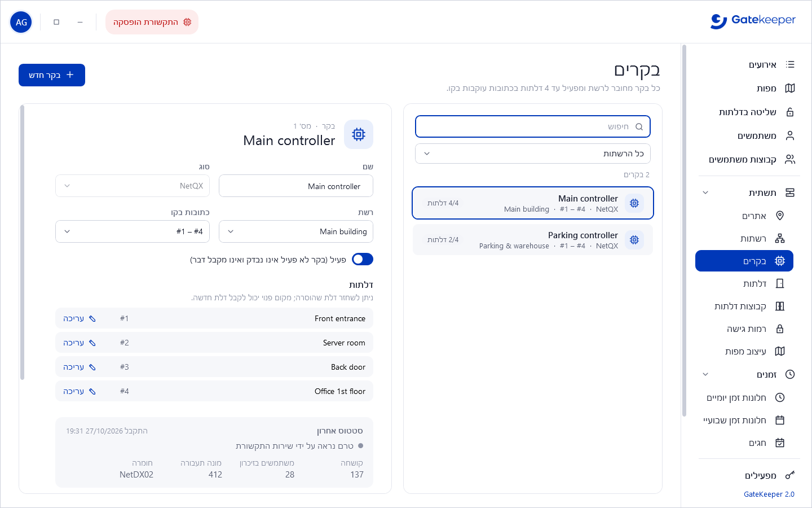Click עריכה for Back door
Image resolution: width=812 pixels, height=508 pixels.
tap(80, 367)
